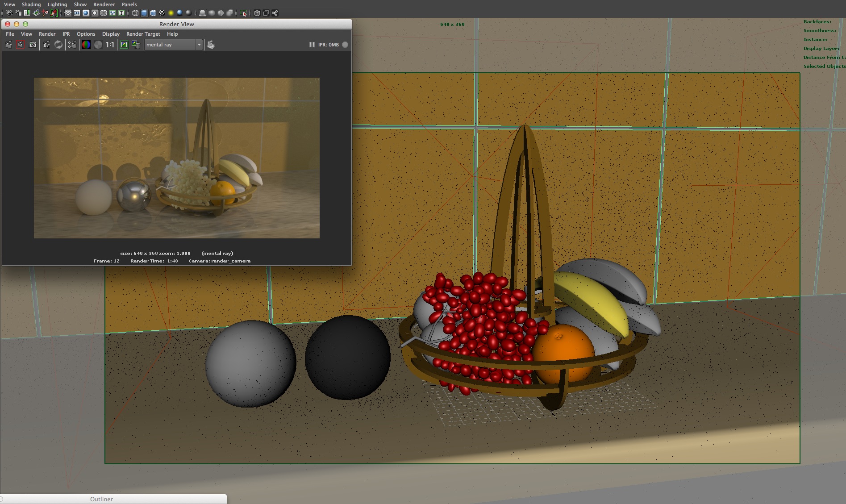This screenshot has height=504, width=846.
Task: Set the render zoom to 1:1
Action: tap(110, 45)
